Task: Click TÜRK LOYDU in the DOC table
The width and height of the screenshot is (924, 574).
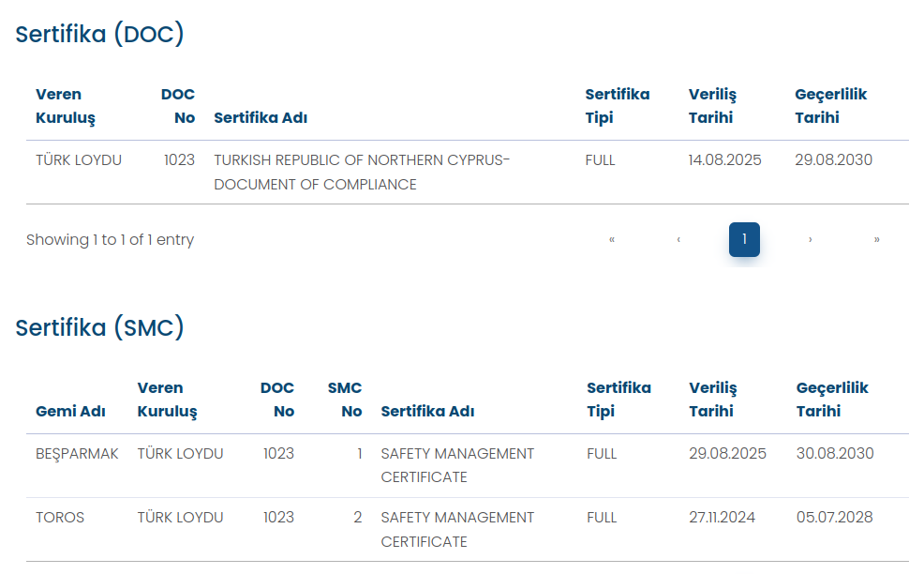Action: [x=79, y=159]
